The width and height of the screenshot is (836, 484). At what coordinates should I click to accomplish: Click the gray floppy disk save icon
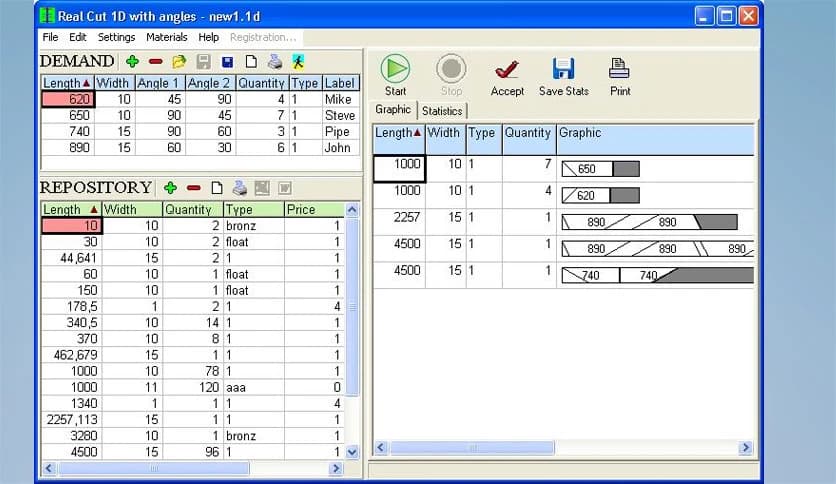[x=203, y=62]
